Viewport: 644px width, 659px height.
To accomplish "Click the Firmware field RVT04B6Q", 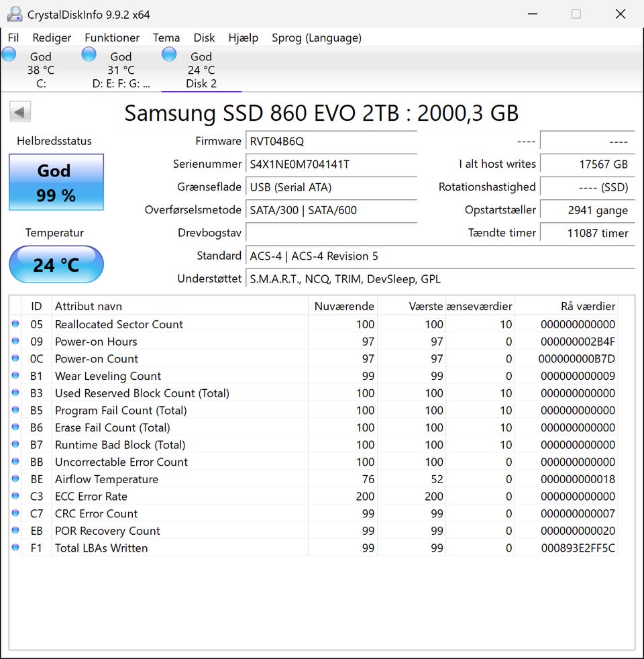I will [331, 141].
